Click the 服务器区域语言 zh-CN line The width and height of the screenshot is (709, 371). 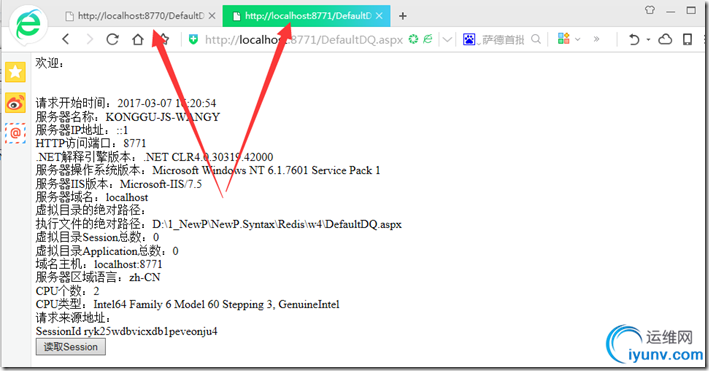pyautogui.click(x=98, y=277)
